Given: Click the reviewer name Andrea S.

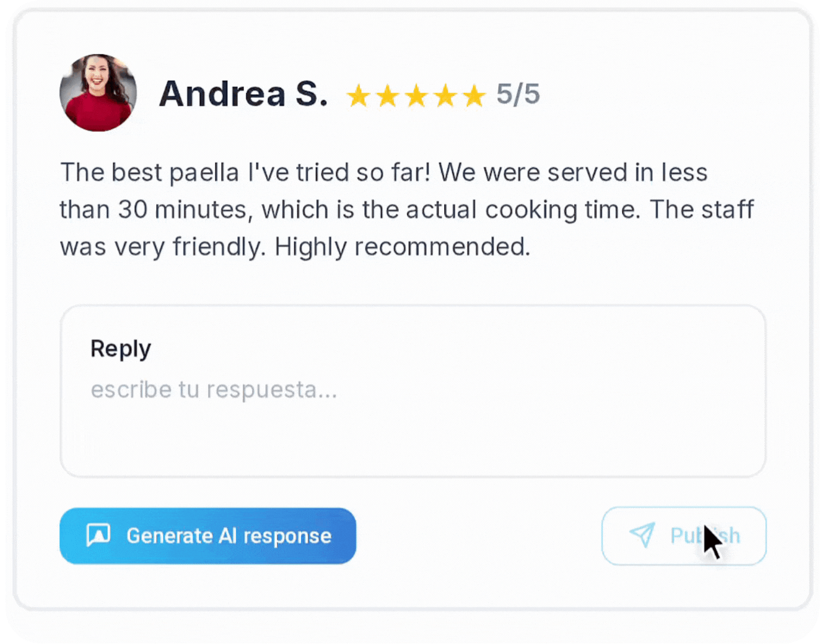Looking at the screenshot, I should point(243,94).
